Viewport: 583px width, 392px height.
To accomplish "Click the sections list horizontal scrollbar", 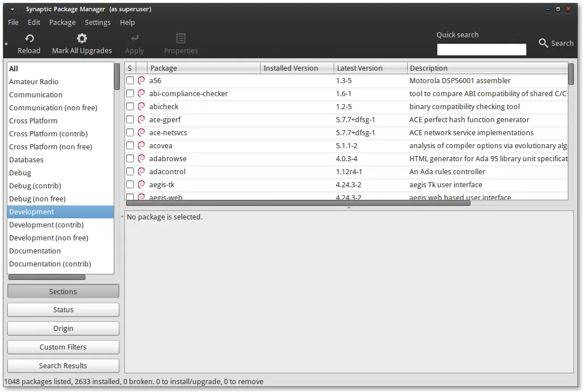I will pos(47,277).
